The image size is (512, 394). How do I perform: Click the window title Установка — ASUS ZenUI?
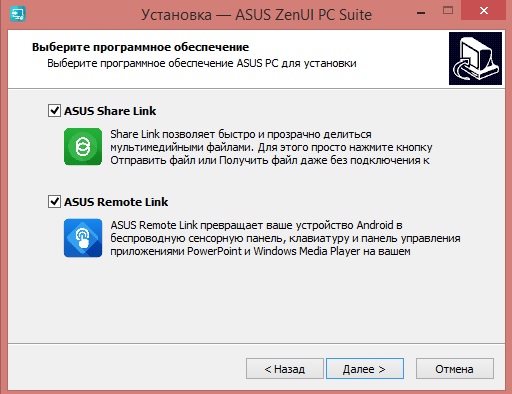point(256,15)
